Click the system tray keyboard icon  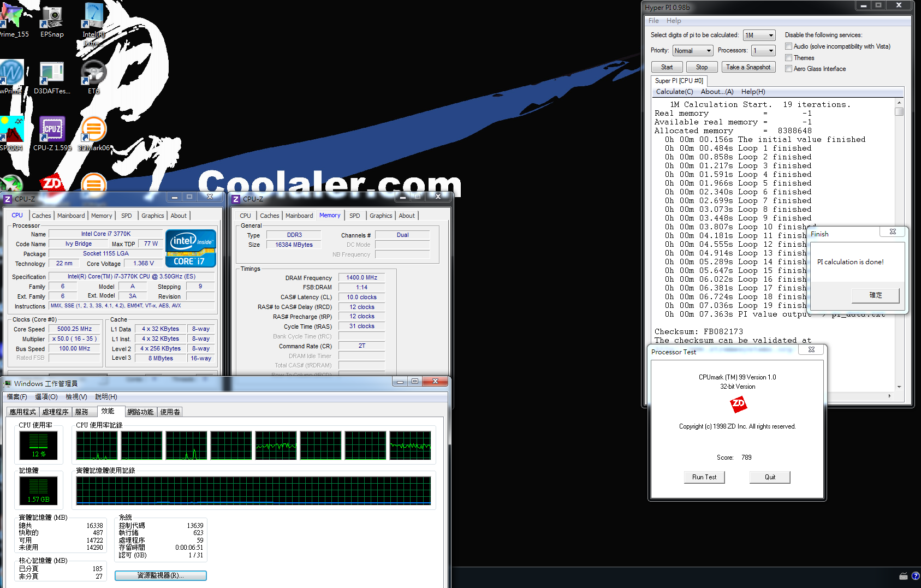[904, 576]
